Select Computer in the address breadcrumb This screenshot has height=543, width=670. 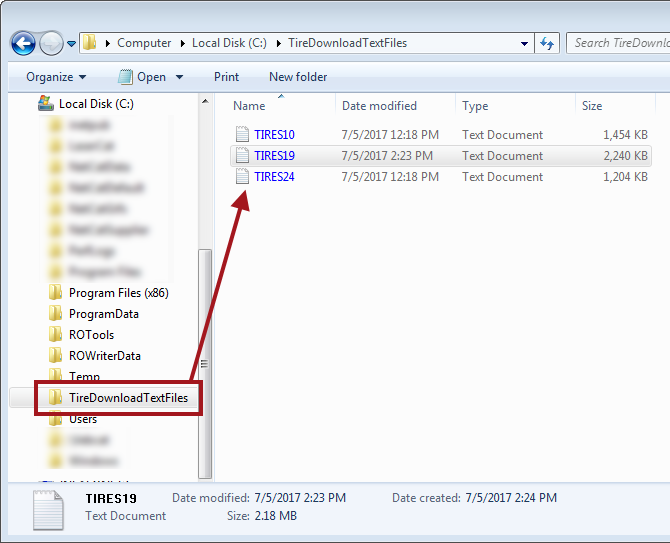[x=144, y=43]
